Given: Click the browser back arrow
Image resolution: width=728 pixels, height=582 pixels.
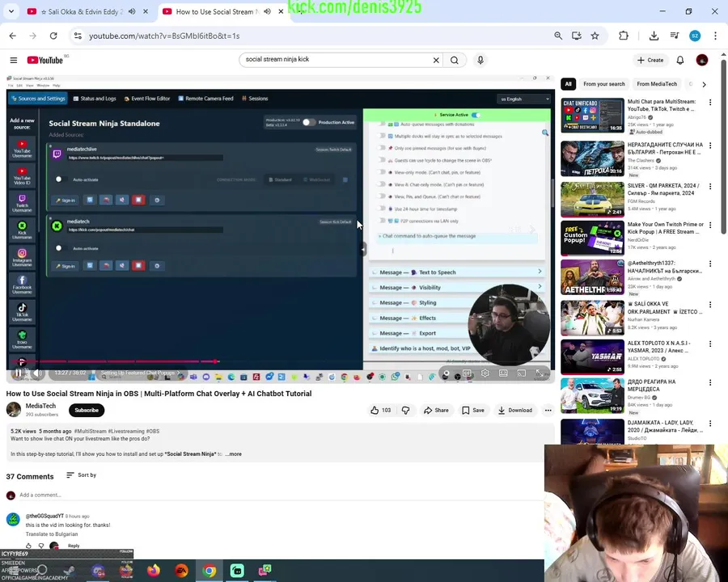Looking at the screenshot, I should click(12, 36).
